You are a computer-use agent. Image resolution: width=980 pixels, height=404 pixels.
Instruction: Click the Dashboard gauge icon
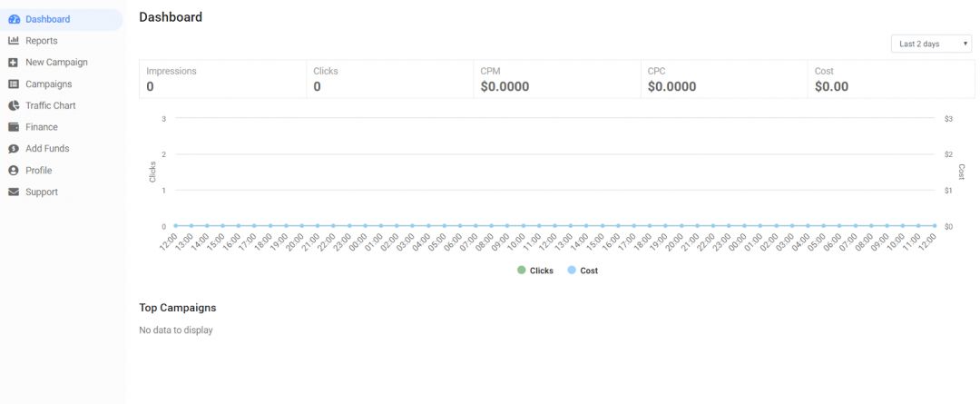(14, 19)
